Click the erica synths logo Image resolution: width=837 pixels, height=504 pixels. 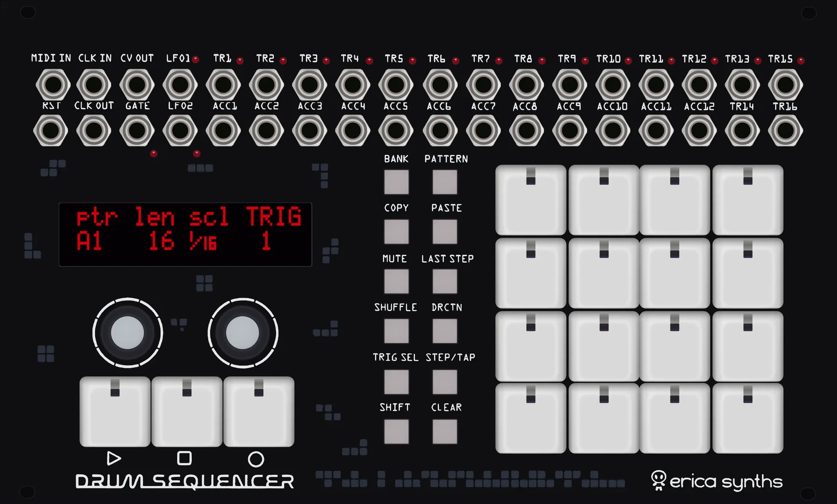pos(717,481)
